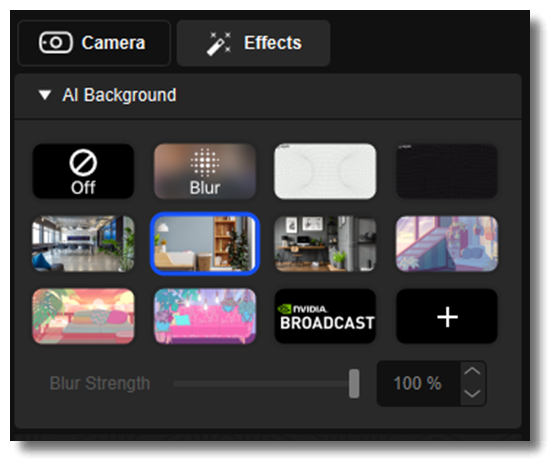Collapse the AI Background section triangle
This screenshot has height=461, width=550.
coord(45,95)
